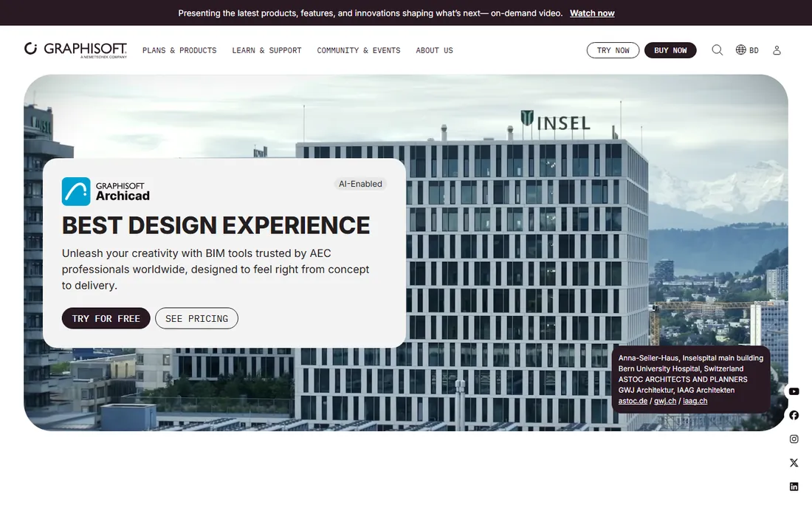Click the Try For Free button
812x508 pixels.
coord(106,318)
